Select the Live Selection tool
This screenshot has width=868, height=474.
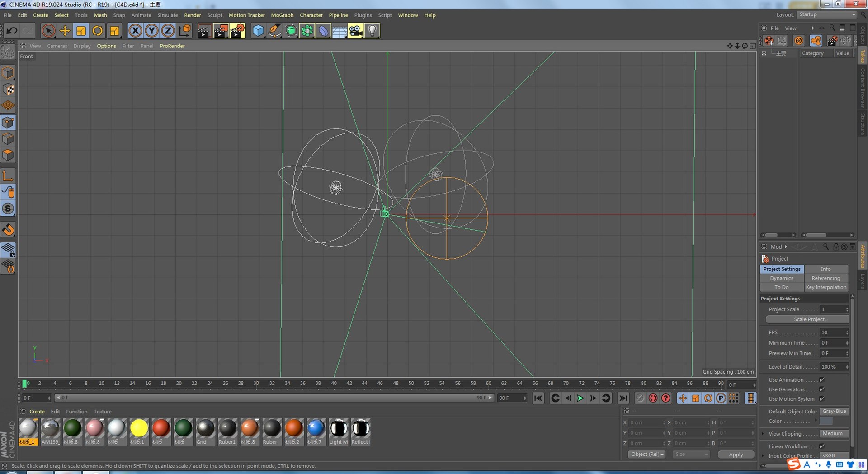click(48, 31)
